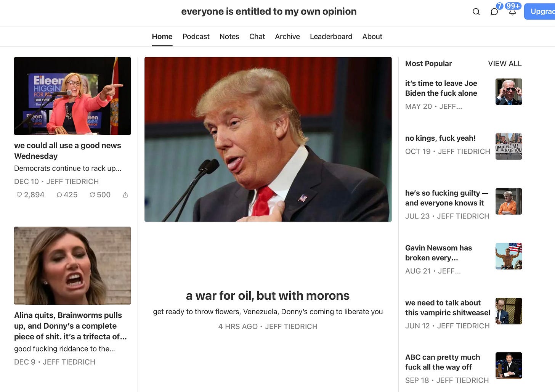Open the Gavin Newsom flag thumbnail
The image size is (555, 392).
click(508, 256)
